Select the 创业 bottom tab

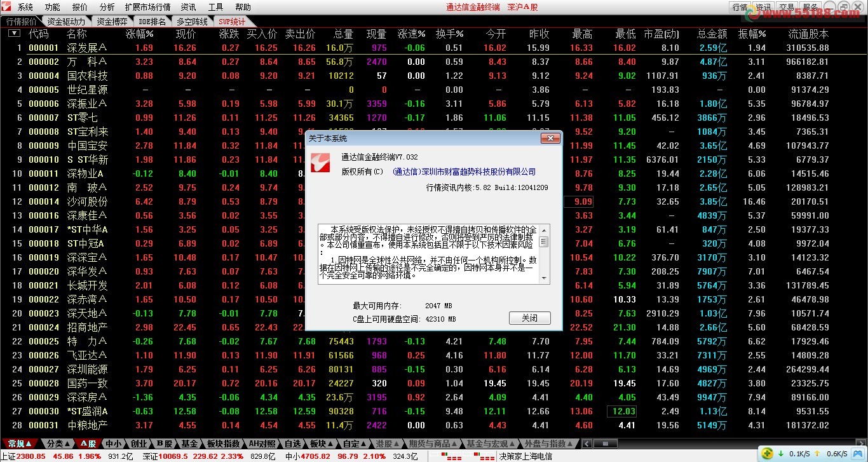pos(139,444)
